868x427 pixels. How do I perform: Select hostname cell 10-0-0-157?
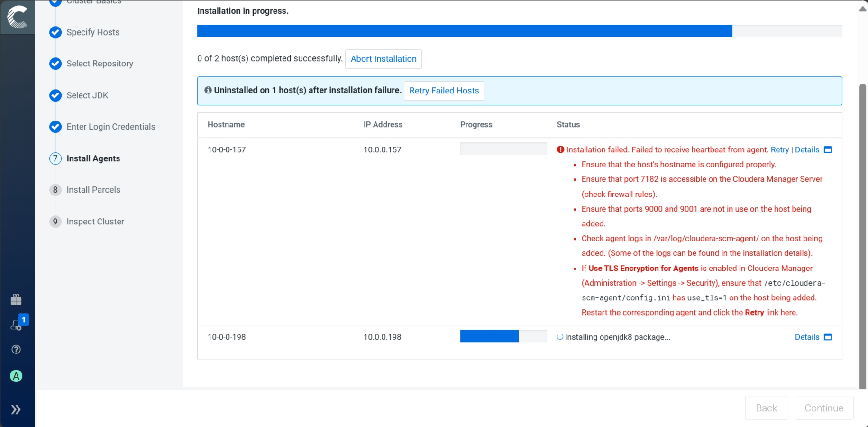click(x=227, y=149)
